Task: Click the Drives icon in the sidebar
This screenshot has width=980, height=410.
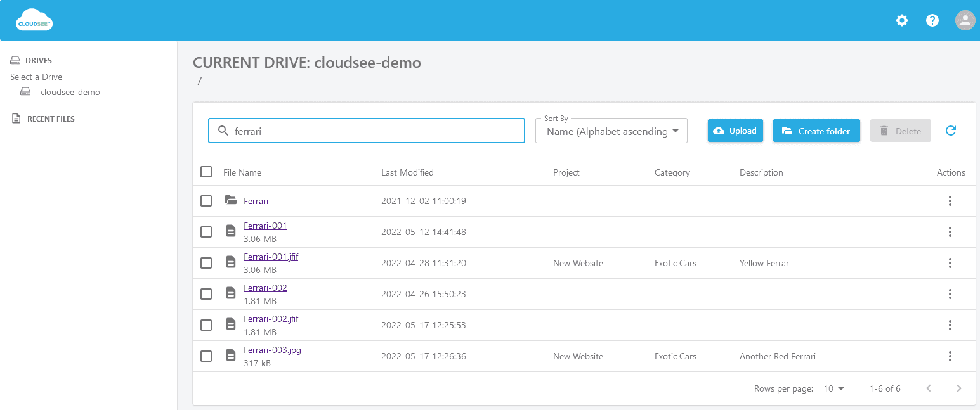Action: 16,60
